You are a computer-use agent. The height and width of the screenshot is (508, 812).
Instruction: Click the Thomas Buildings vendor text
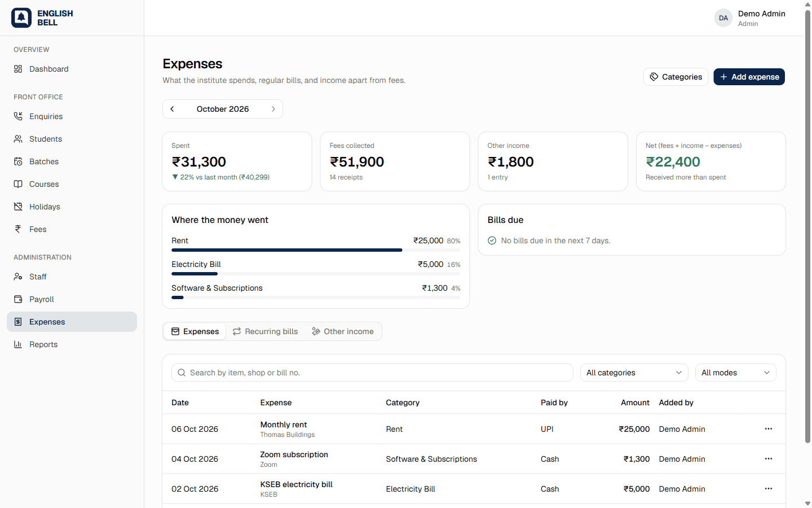tap(288, 435)
